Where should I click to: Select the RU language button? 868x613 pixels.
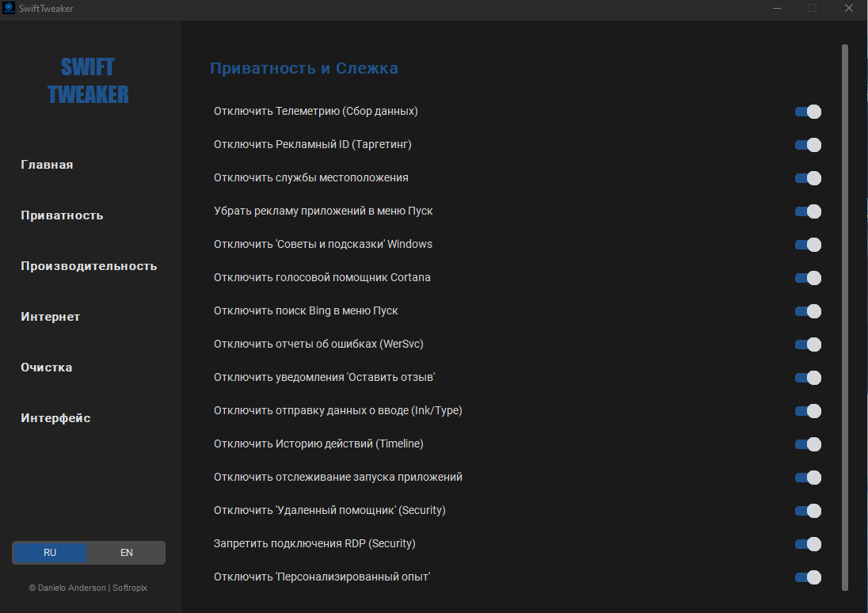[50, 553]
